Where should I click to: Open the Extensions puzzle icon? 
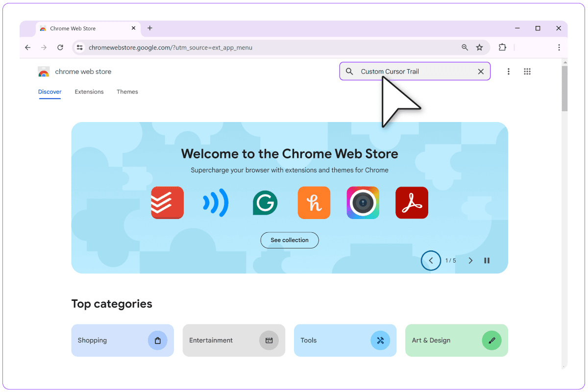pos(502,48)
